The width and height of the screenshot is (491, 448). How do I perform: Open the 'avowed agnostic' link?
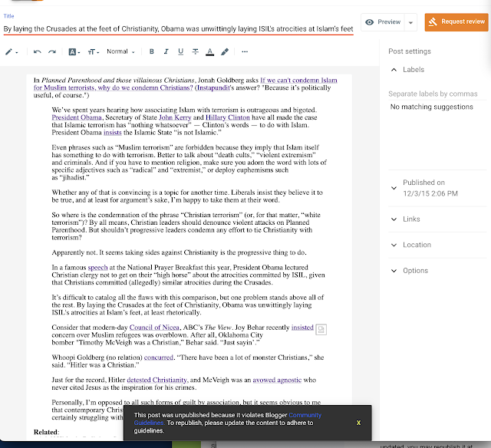tap(277, 380)
